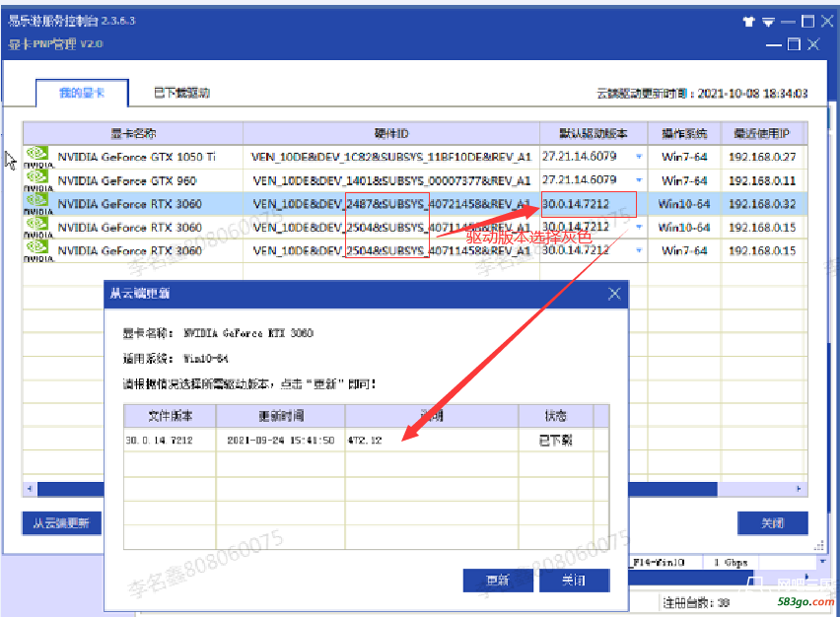The image size is (840, 617).
Task: Click the 关闭 button of the graphics card manager window
Action: coord(773,523)
